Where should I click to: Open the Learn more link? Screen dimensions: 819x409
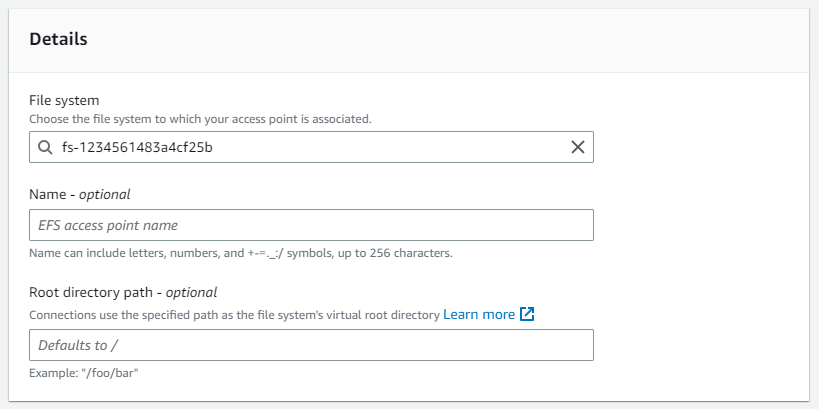tap(479, 314)
